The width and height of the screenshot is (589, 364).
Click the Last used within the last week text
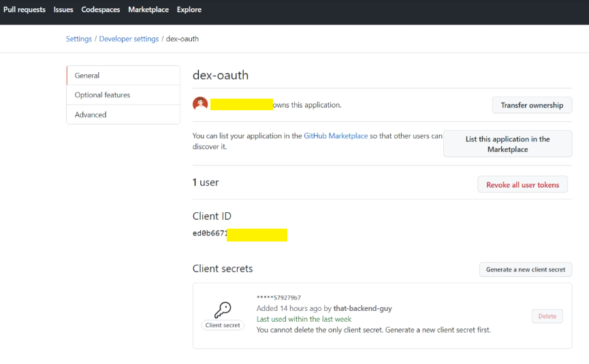pyautogui.click(x=304, y=319)
